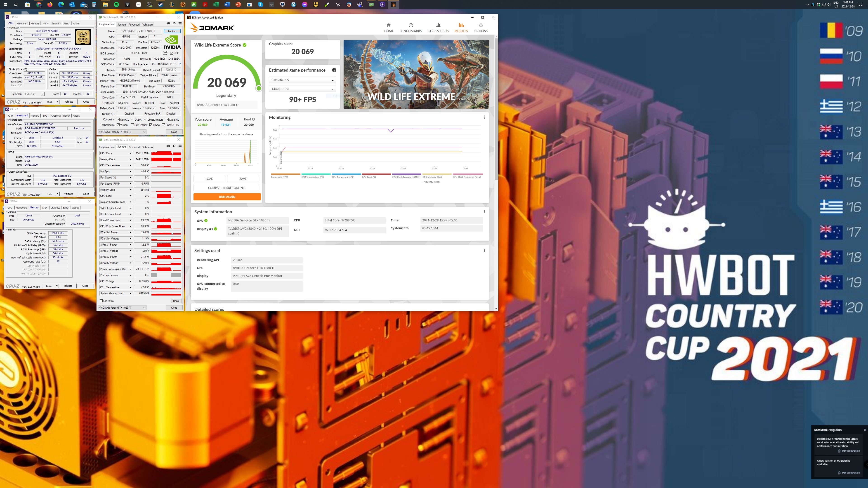The image size is (868, 488).
Task: Click the BIOS Version export arrow icon
Action: 165,53
